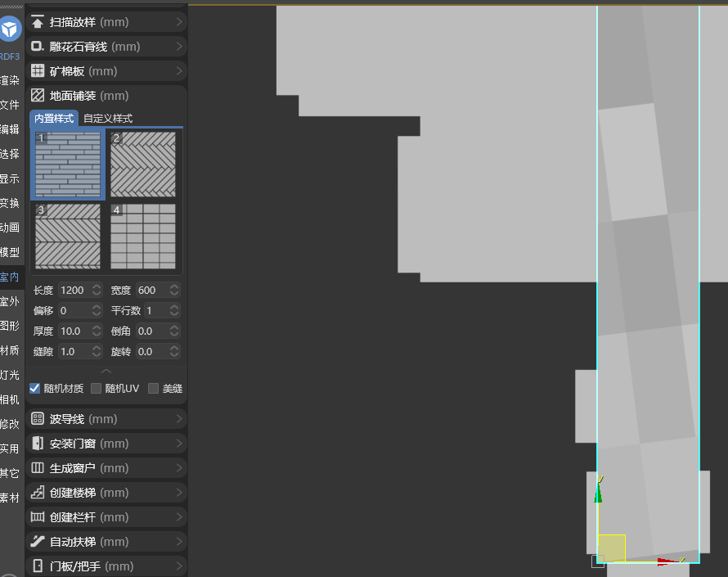Select floor pattern 3 chevron
Screen dimensions: 728x577
68,236
